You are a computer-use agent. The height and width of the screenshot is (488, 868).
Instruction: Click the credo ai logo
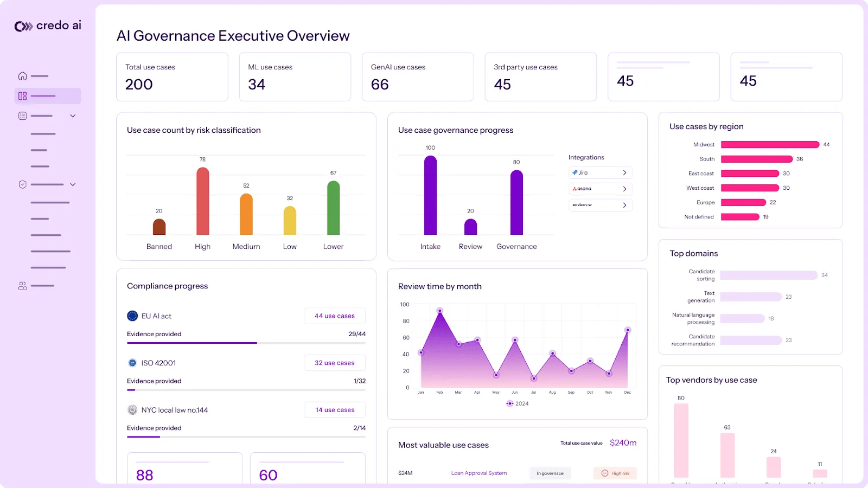[x=48, y=25]
